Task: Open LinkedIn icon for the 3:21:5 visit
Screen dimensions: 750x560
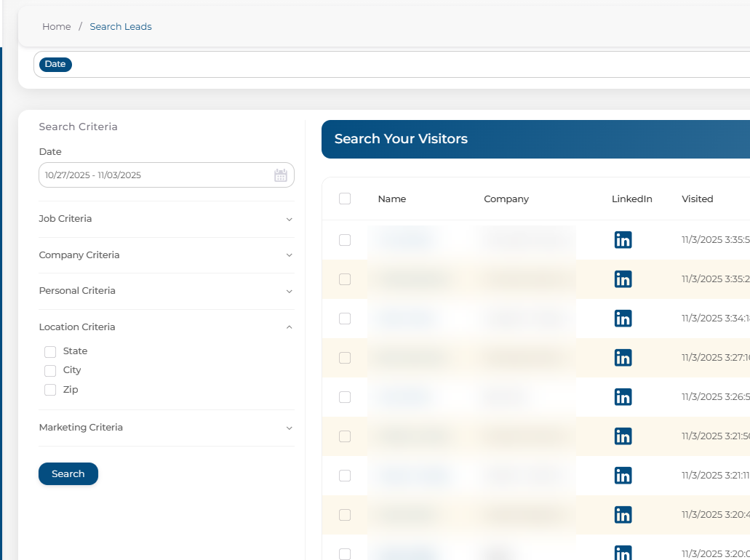Action: coord(623,436)
